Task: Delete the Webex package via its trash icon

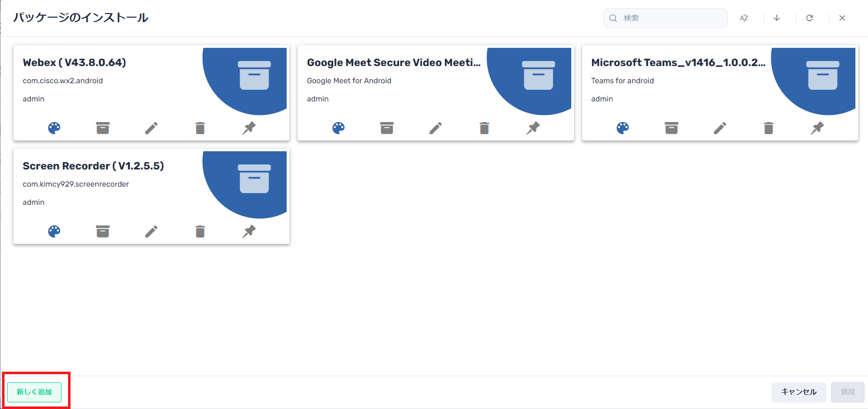Action: click(200, 128)
